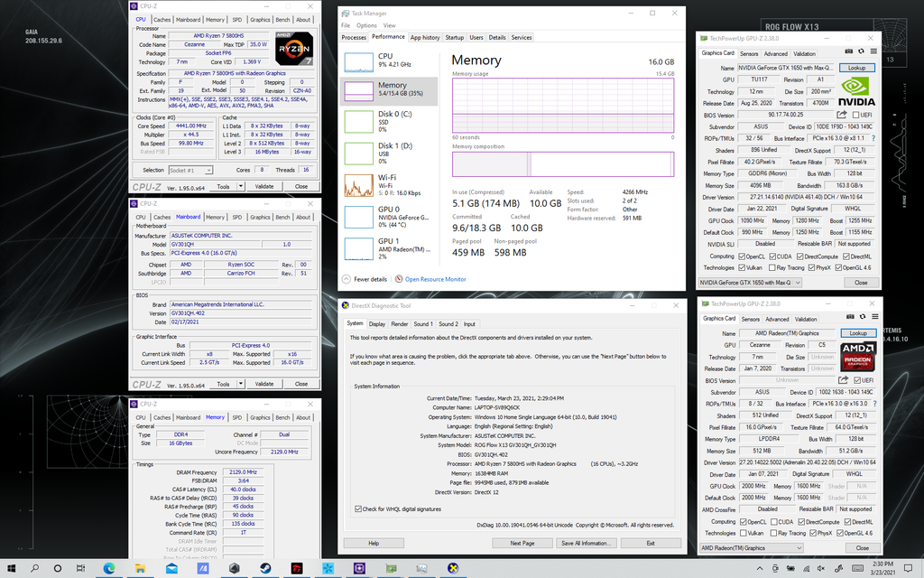Click the refresh icon in NVIDIA GPU-Z window
Viewport: 924px width, 578px height.
[x=861, y=51]
